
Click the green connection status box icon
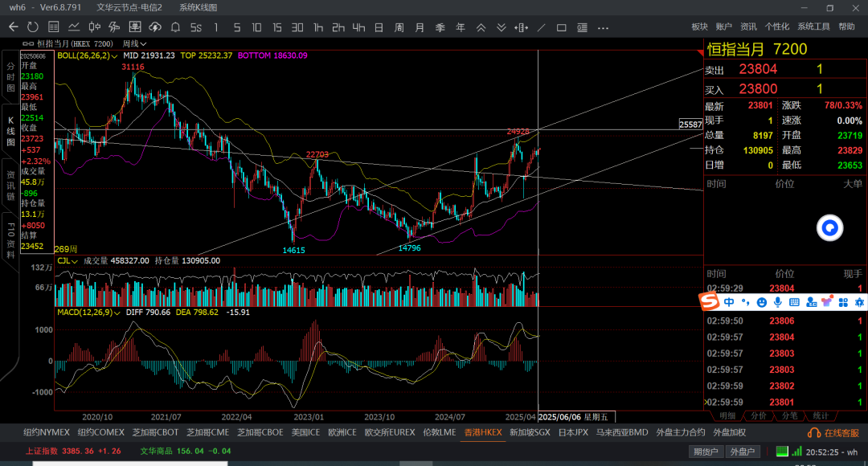coord(782,451)
